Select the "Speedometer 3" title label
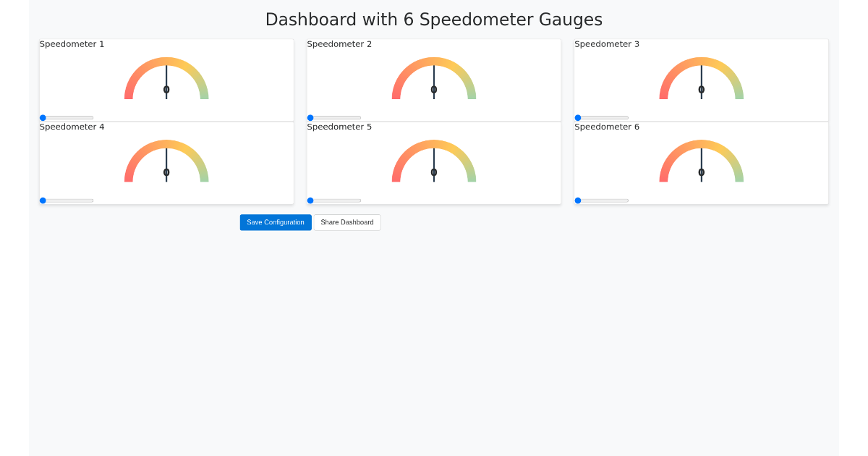The image size is (868, 456). [607, 44]
